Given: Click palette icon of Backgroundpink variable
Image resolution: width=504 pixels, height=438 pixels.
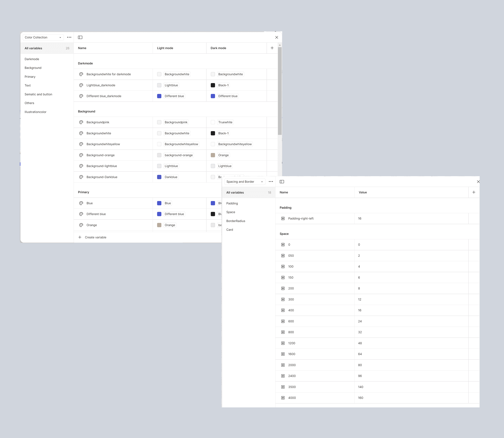Looking at the screenshot, I should pyautogui.click(x=81, y=122).
